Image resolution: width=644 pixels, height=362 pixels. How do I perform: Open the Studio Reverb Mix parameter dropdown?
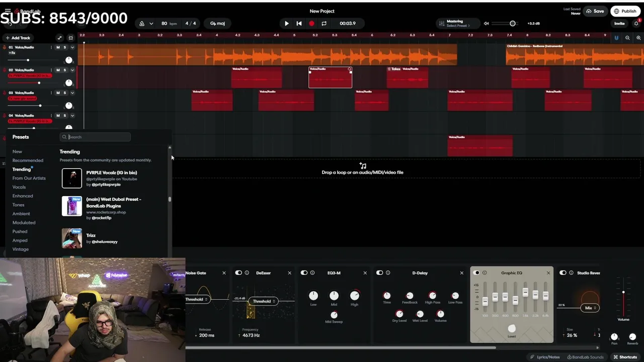tap(590, 308)
